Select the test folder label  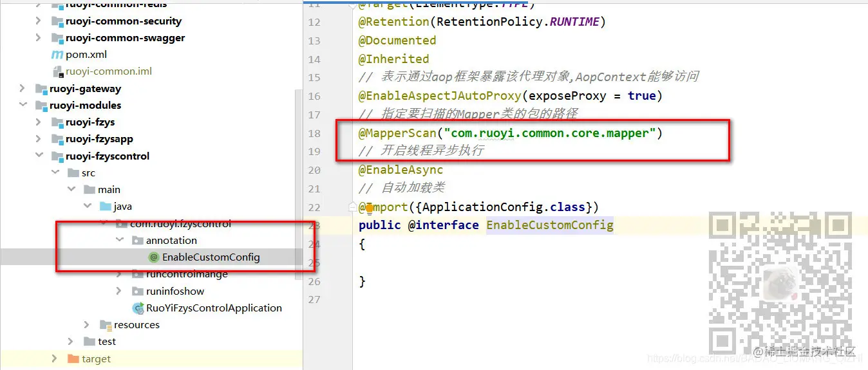(x=107, y=342)
